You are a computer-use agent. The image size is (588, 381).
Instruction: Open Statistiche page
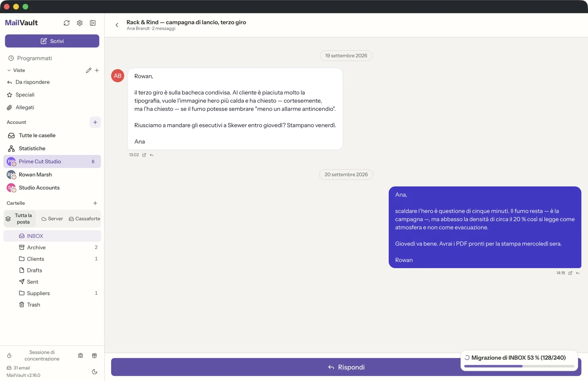tap(52, 148)
